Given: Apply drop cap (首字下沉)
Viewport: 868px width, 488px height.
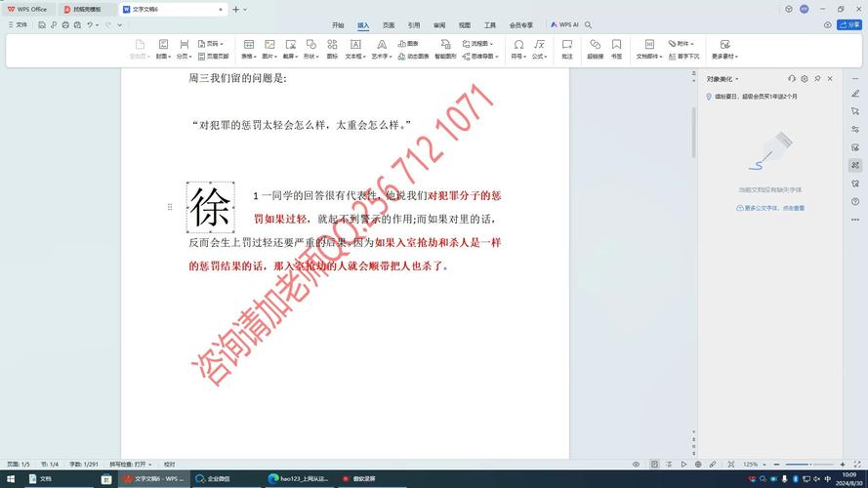Looking at the screenshot, I should [x=683, y=56].
